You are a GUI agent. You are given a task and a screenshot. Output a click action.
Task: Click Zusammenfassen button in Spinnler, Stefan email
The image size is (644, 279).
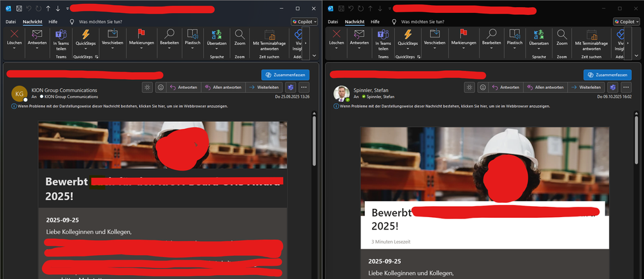607,75
